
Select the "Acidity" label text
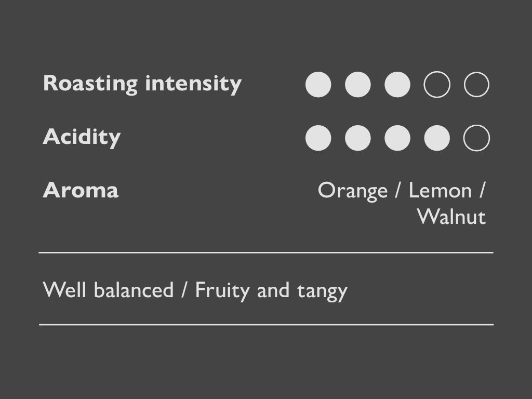coord(82,137)
